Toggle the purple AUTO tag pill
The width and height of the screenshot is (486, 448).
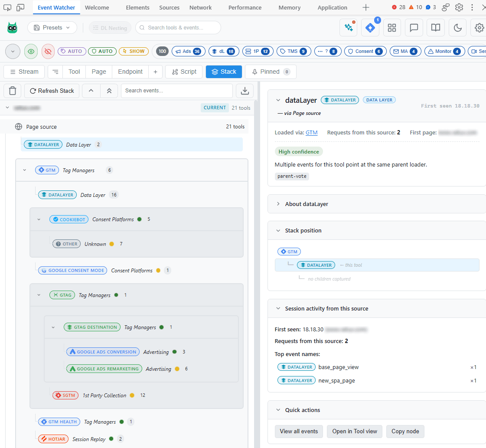tap(72, 51)
